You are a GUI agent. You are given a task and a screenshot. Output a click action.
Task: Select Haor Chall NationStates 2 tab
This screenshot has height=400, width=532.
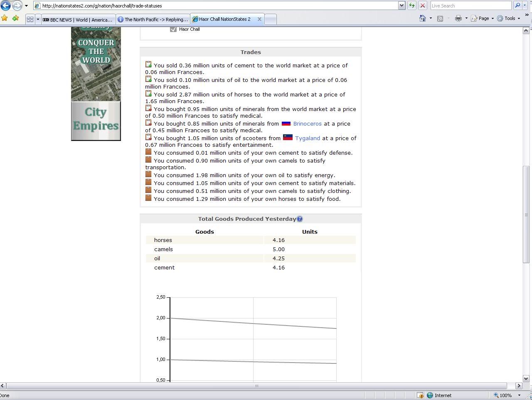point(224,19)
